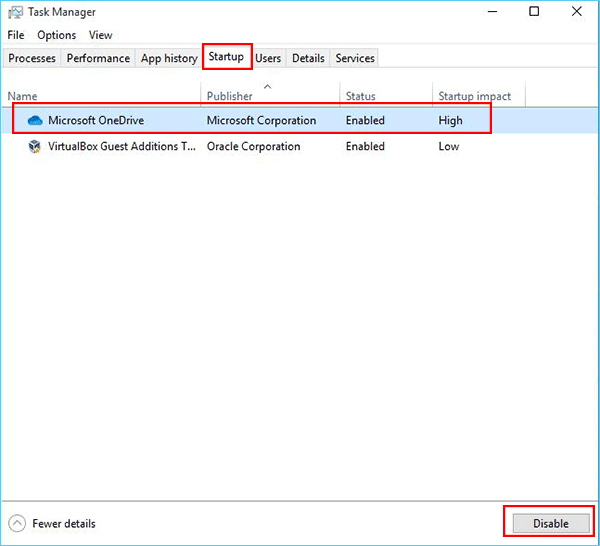Click the Fewer details label
This screenshot has height=546, width=600.
click(64, 523)
